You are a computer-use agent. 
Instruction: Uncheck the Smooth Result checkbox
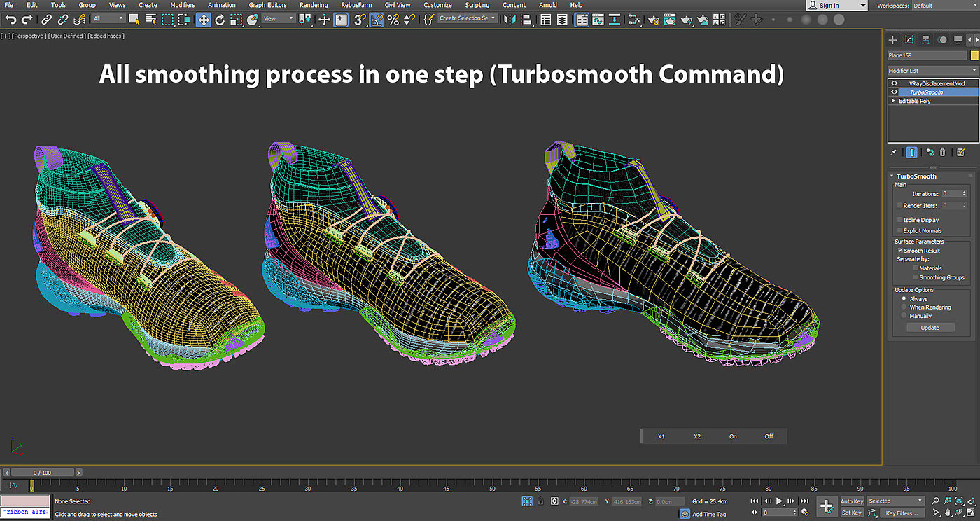(900, 251)
